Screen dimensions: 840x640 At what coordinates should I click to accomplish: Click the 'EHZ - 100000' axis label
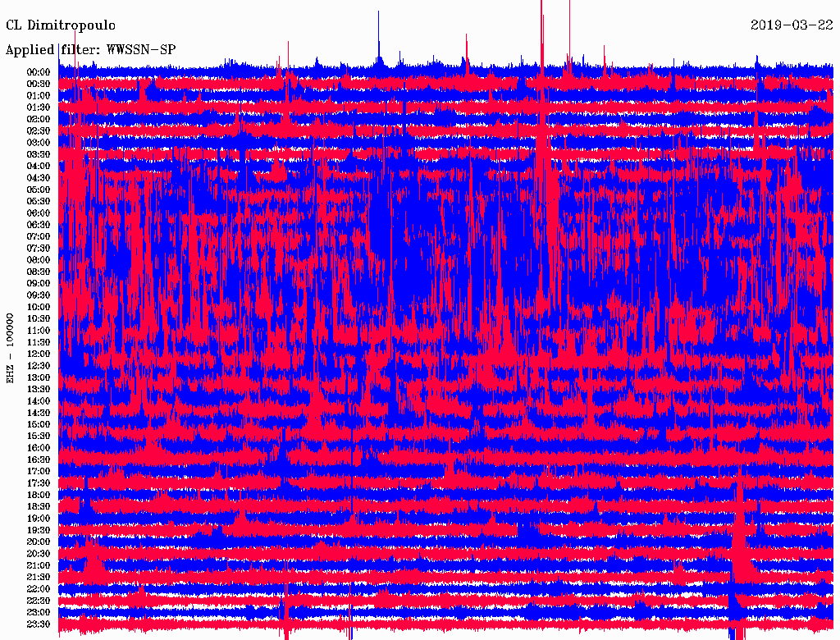[x=10, y=348]
